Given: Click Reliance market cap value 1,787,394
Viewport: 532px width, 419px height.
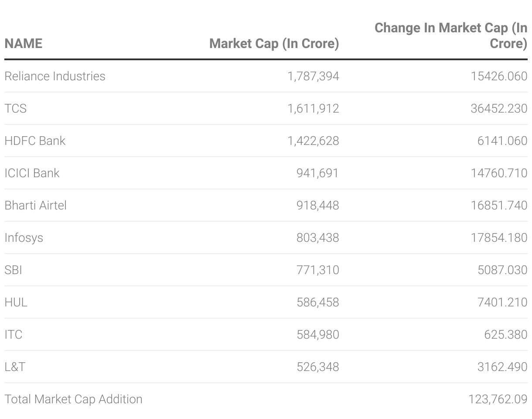Looking at the screenshot, I should 313,76.
